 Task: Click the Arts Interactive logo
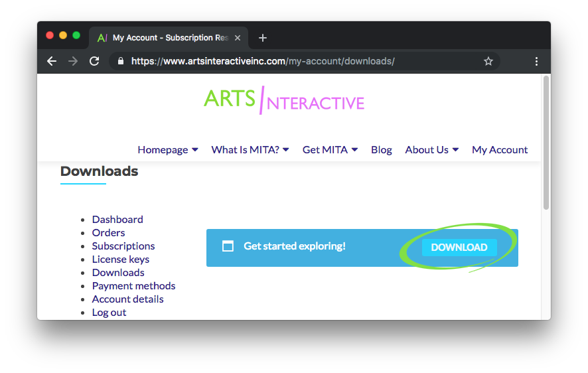click(x=284, y=100)
